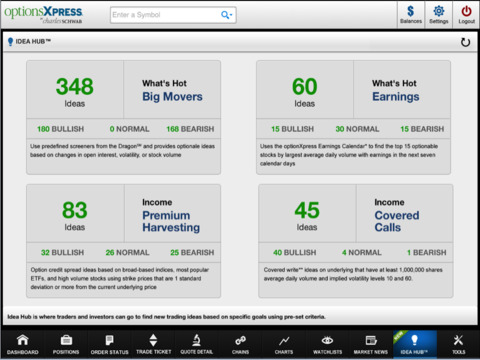Select 45 Ideas count
This screenshot has height=360, width=480.
(307, 215)
